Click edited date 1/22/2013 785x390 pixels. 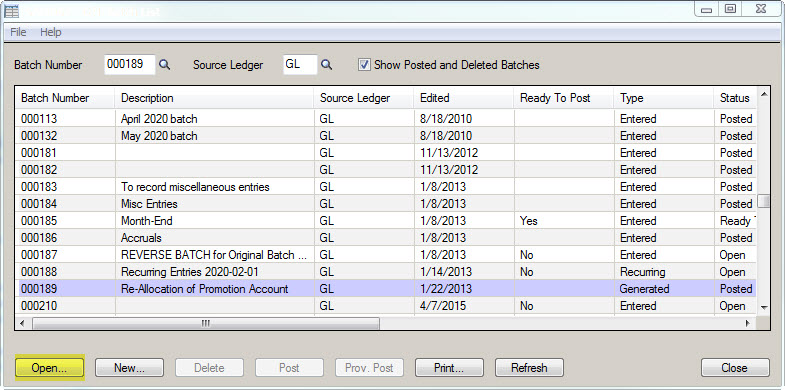446,289
